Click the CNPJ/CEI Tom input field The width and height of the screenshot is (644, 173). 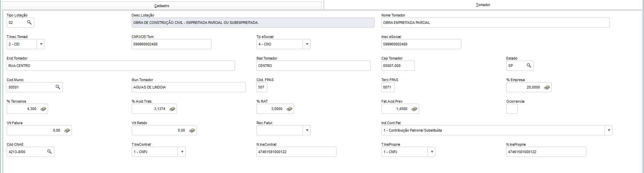click(171, 44)
